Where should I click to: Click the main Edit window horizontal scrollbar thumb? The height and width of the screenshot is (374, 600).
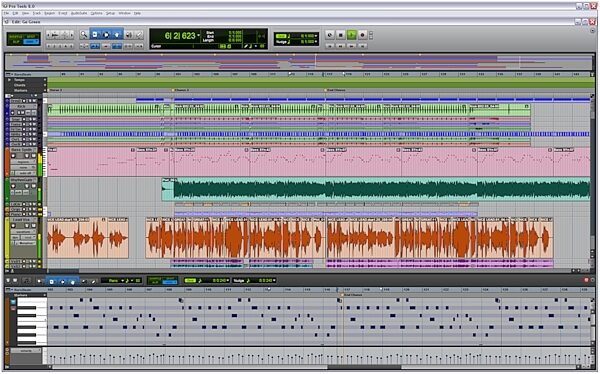(x=63, y=271)
